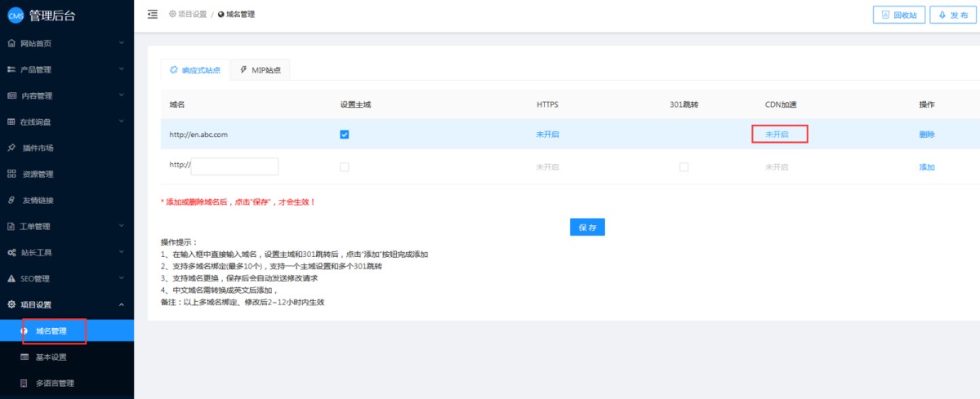The image size is (980, 399).
Task: Click the 资源管理 grid icon
Action: pyautogui.click(x=11, y=174)
